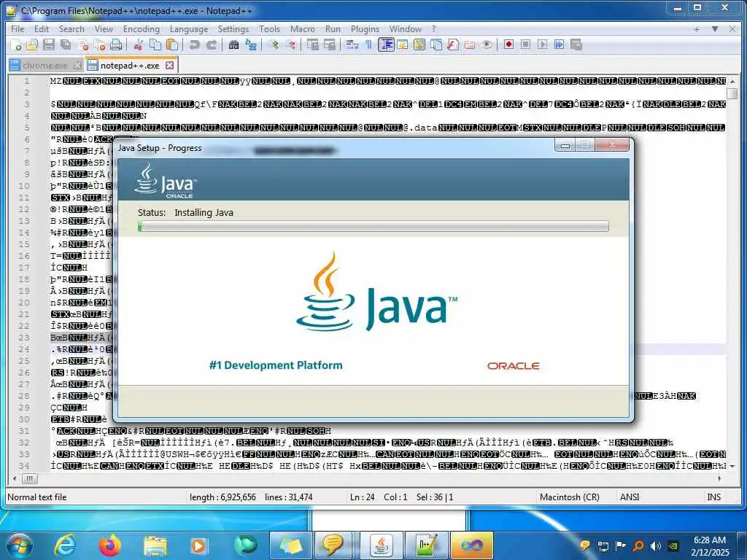Click the Save floppy disk icon

[49, 44]
